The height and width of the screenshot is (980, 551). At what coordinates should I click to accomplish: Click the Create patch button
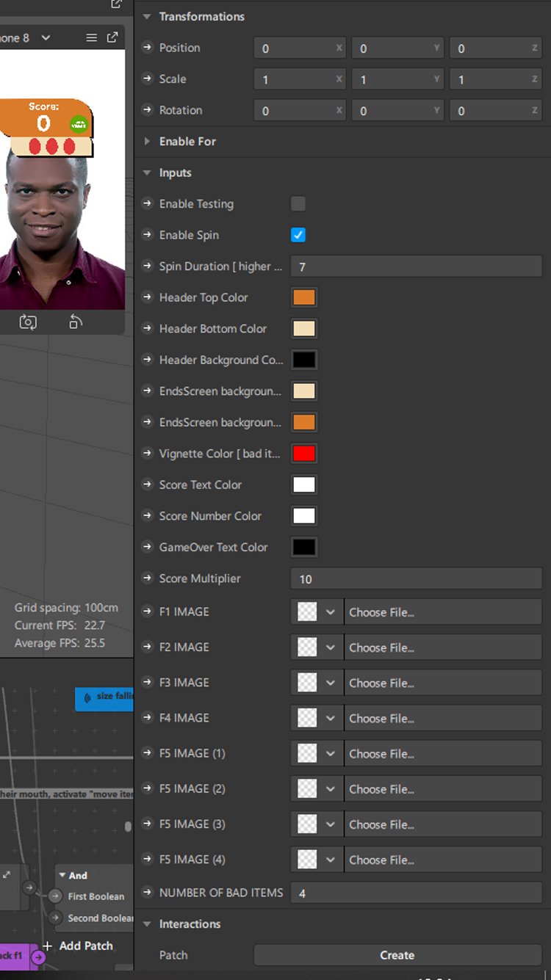pyautogui.click(x=397, y=955)
